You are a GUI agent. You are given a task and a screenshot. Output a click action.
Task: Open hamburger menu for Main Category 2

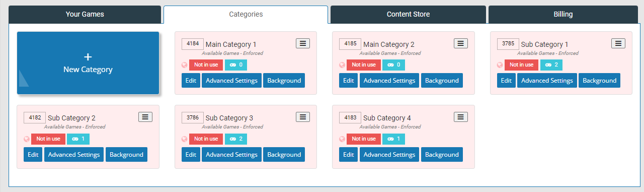click(461, 43)
